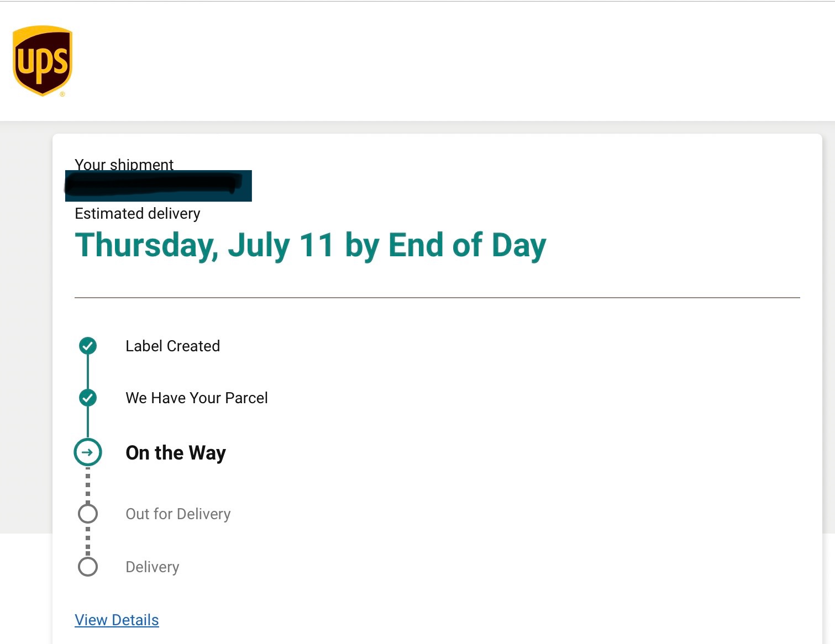The width and height of the screenshot is (835, 644).
Task: Click the solid line between completed steps
Action: point(88,372)
